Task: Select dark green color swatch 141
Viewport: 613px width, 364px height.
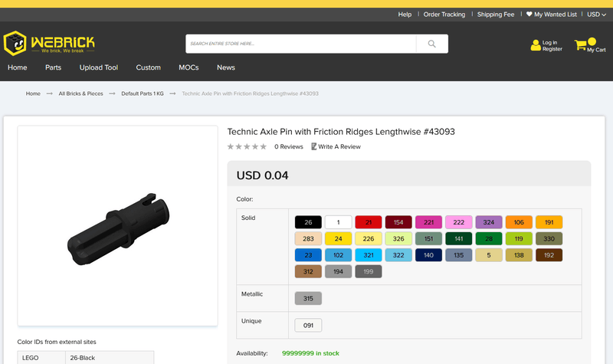Action: point(458,238)
